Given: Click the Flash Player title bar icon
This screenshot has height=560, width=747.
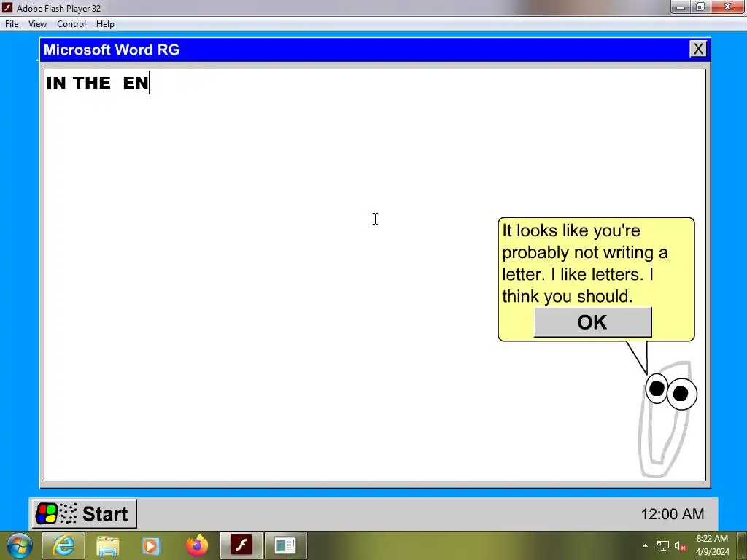Looking at the screenshot, I should click(7, 7).
